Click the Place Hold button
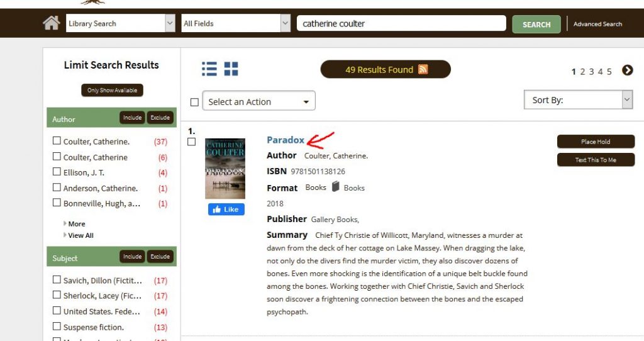The width and height of the screenshot is (644, 341). pyautogui.click(x=596, y=142)
